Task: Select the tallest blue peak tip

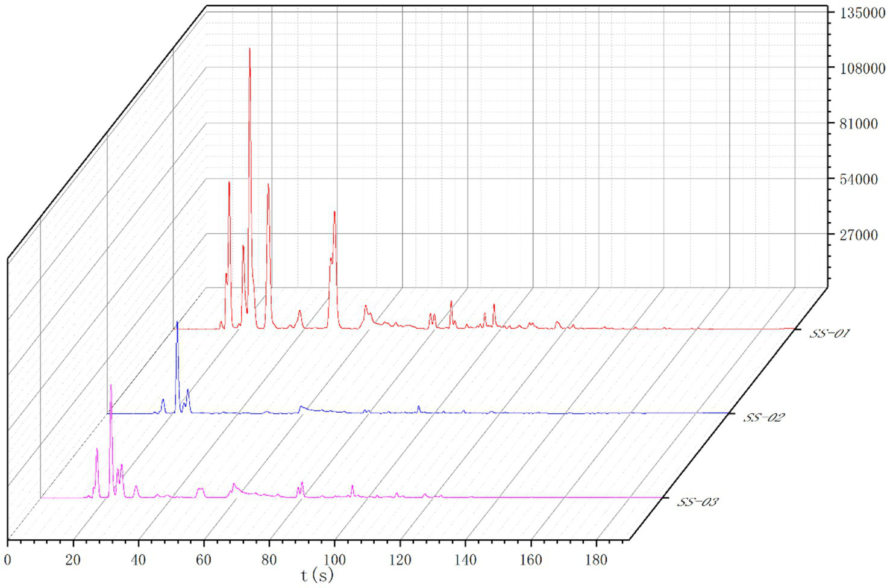Action: pos(177,324)
